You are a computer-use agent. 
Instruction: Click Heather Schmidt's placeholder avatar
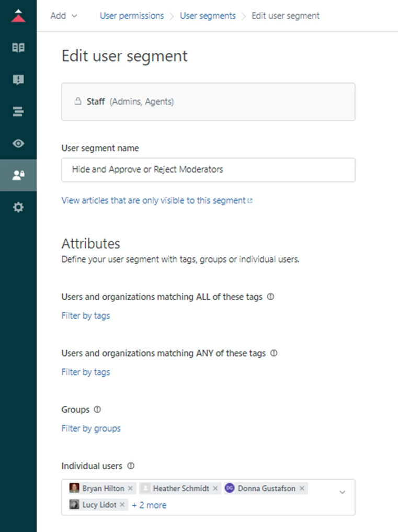[x=145, y=488]
